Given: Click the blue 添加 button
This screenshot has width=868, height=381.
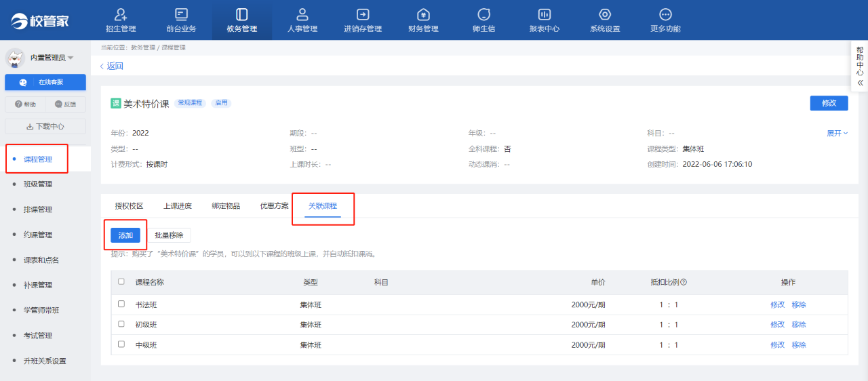Looking at the screenshot, I should point(125,235).
